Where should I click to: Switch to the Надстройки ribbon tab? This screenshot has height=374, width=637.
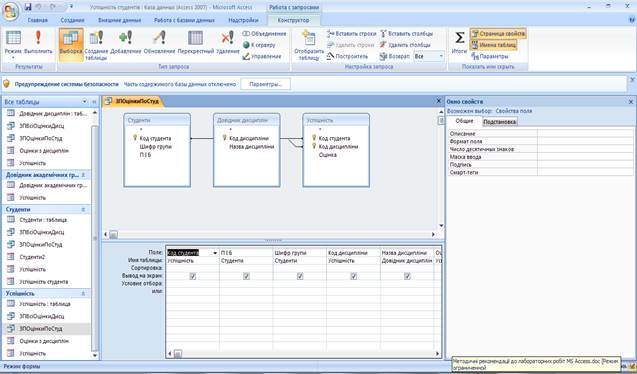243,20
